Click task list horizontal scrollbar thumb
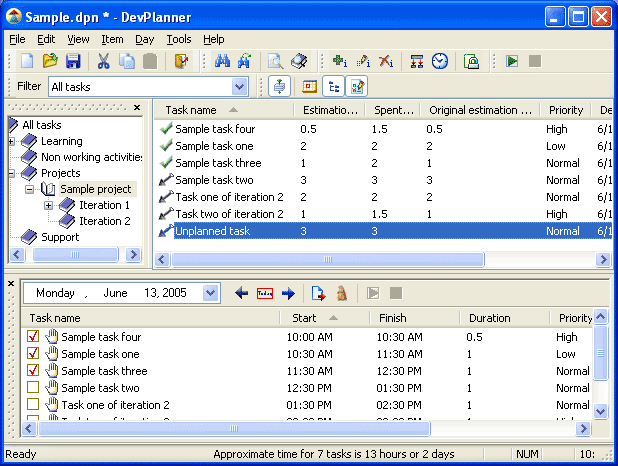618x466 pixels. pos(328,259)
